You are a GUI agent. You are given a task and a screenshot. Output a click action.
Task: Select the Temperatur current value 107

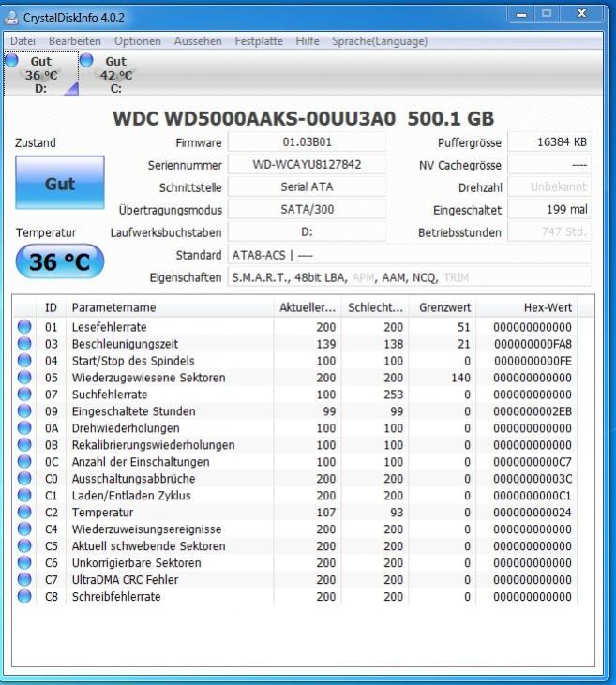326,513
